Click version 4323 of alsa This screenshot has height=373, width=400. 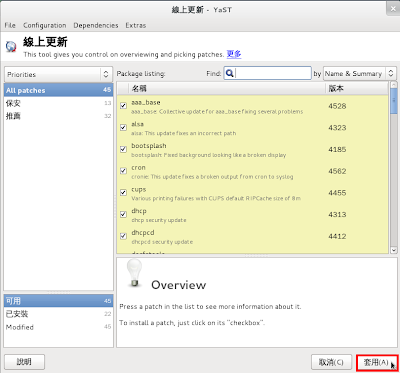[x=337, y=128]
